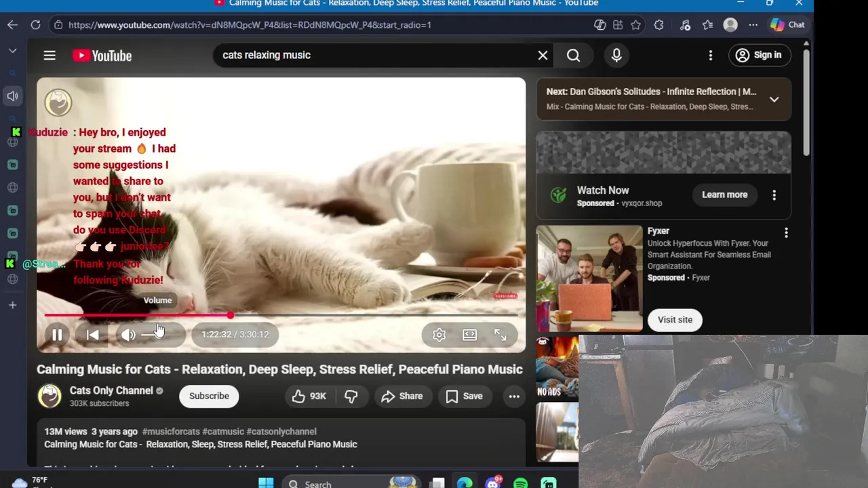This screenshot has height=488, width=868.
Task: Click the Sign in button
Action: pyautogui.click(x=758, y=56)
